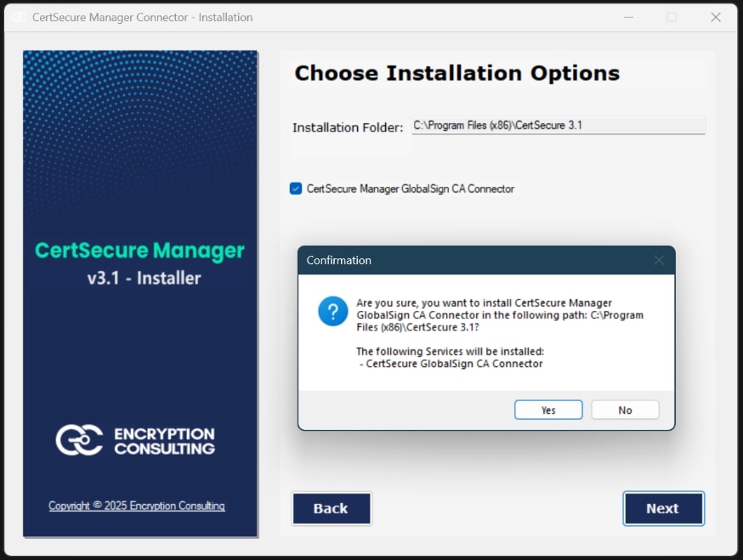Uncheck CertSecure Manager GlobalSign CA Connector
743x560 pixels.
click(x=296, y=189)
